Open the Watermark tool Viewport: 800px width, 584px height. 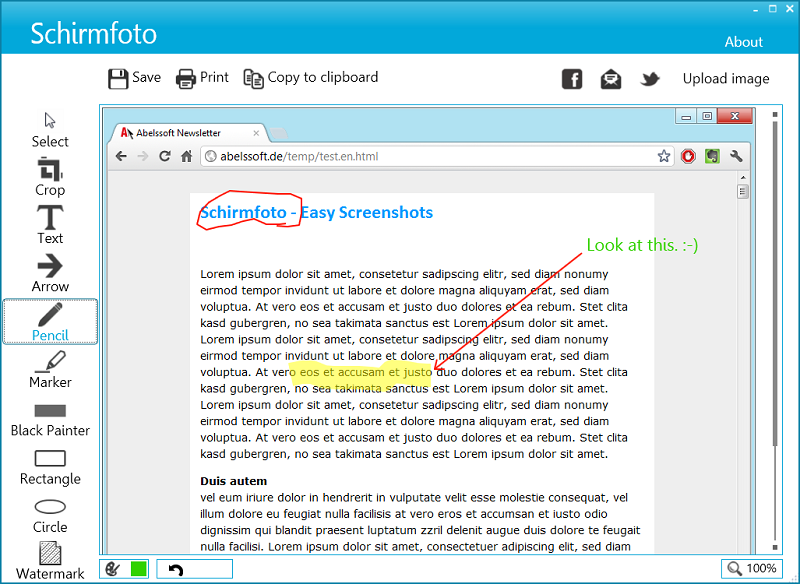(50, 561)
